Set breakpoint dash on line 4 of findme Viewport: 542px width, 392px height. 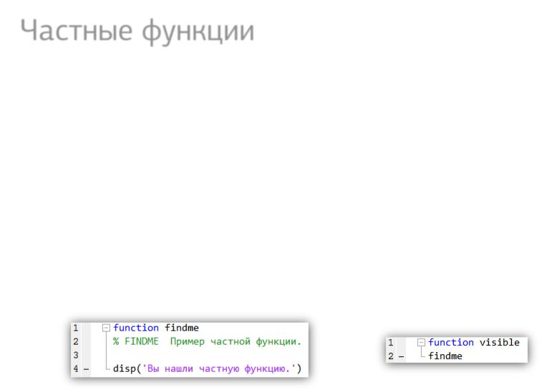pos(87,369)
